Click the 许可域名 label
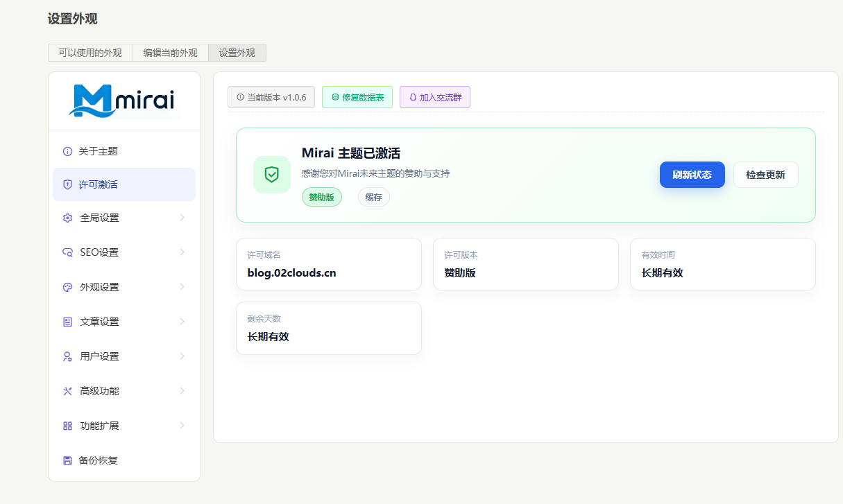Screen dimensions: 843x504 pos(264,255)
